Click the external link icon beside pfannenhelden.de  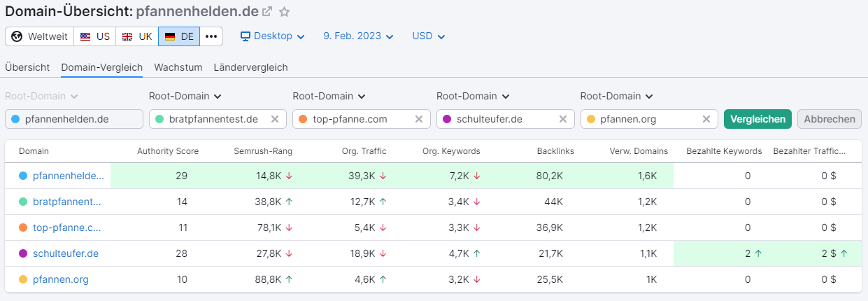[x=267, y=12]
